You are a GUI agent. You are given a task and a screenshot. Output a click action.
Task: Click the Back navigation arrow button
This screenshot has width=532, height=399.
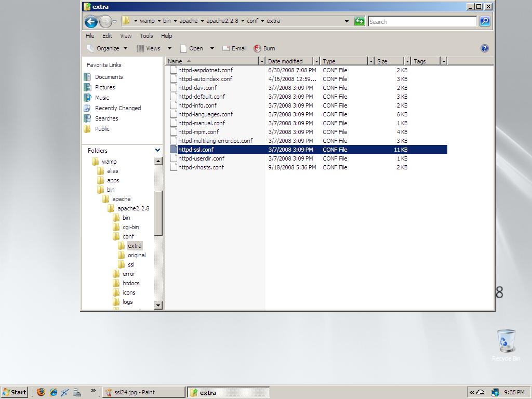(91, 21)
